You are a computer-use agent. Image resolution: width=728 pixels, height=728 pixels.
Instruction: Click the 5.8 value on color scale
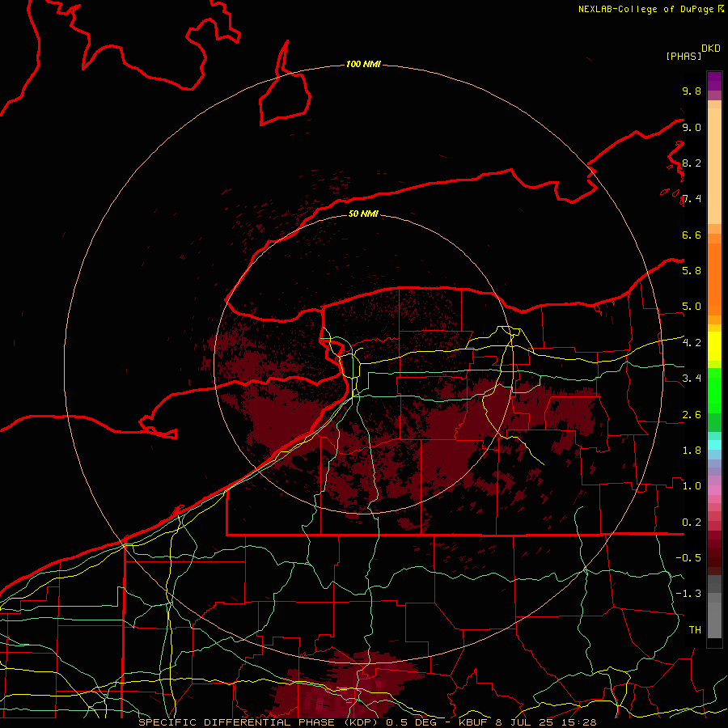[692, 271]
